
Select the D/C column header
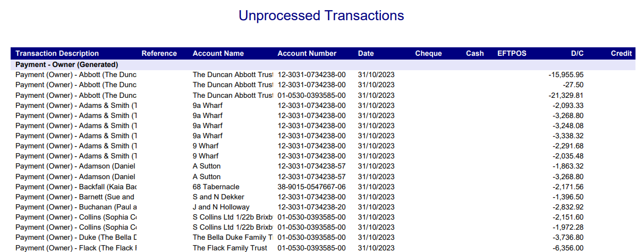click(577, 53)
